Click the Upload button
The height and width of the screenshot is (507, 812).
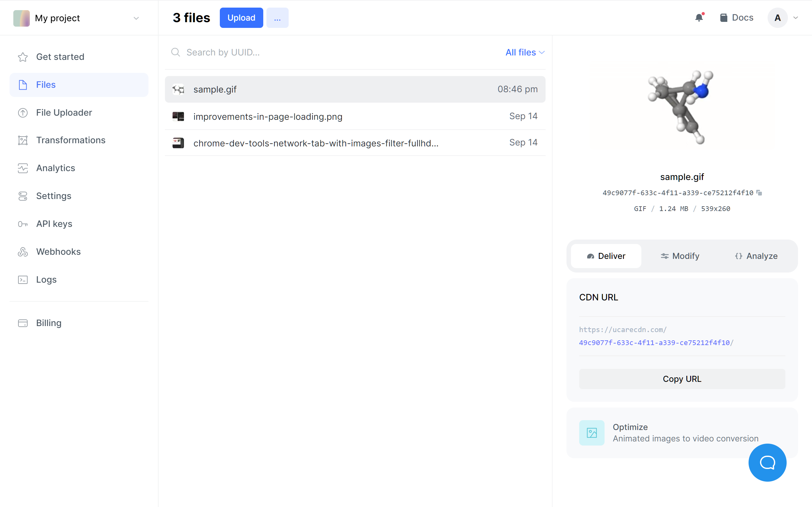point(241,17)
